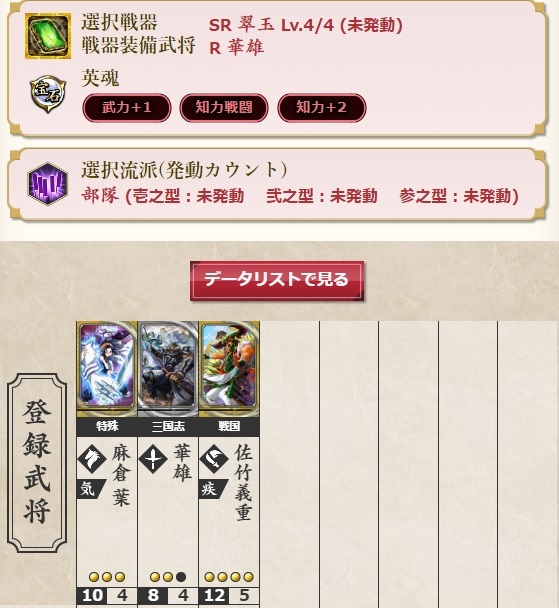Click the 戦国 category label
This screenshot has height=608, width=559.
[229, 427]
